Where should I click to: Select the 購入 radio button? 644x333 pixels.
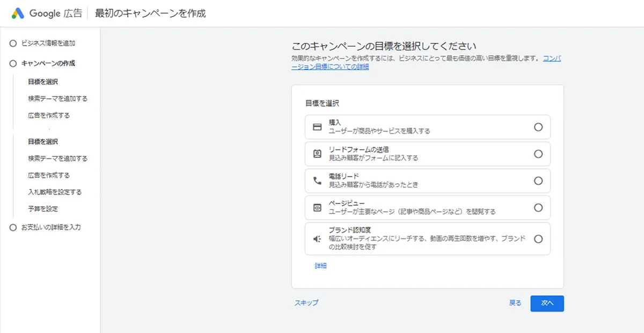coord(538,127)
